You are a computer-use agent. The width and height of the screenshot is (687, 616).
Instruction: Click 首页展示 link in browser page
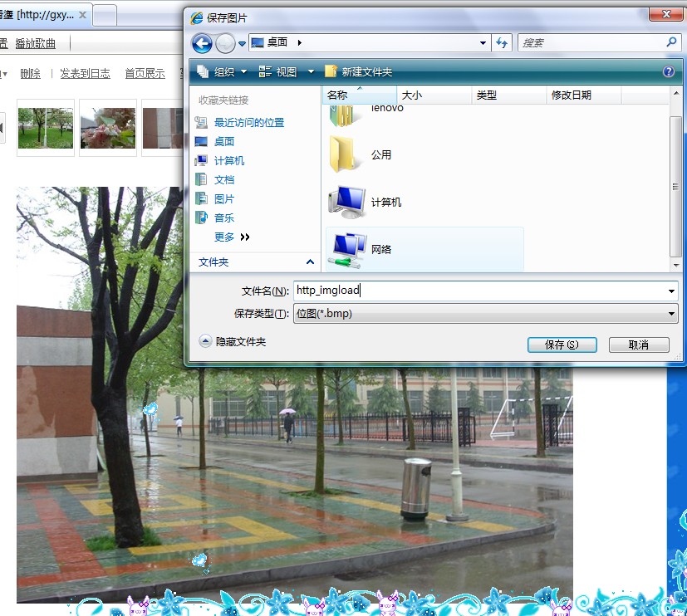145,73
